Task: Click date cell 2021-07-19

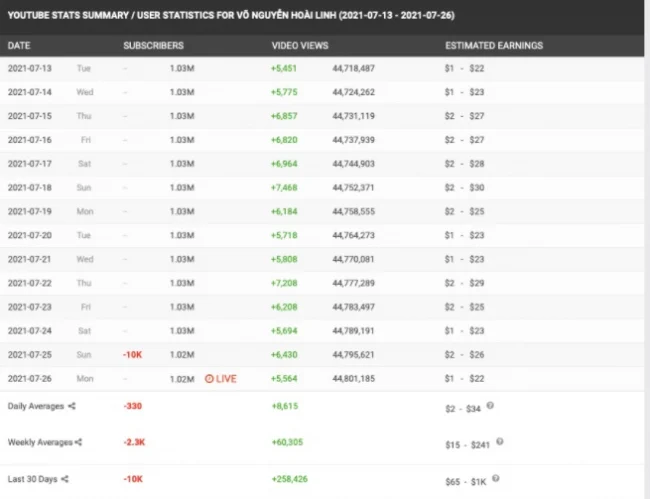Action: pos(30,211)
